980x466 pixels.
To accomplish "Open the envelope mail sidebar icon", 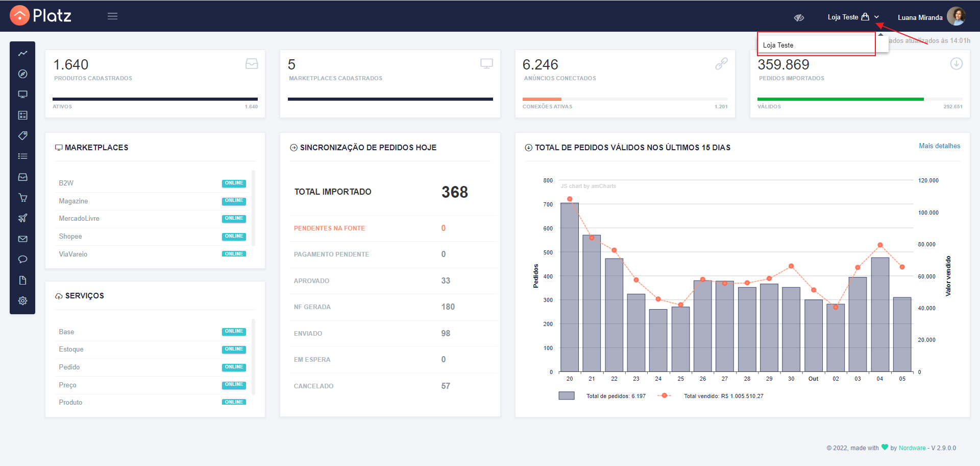I will pyautogui.click(x=22, y=239).
